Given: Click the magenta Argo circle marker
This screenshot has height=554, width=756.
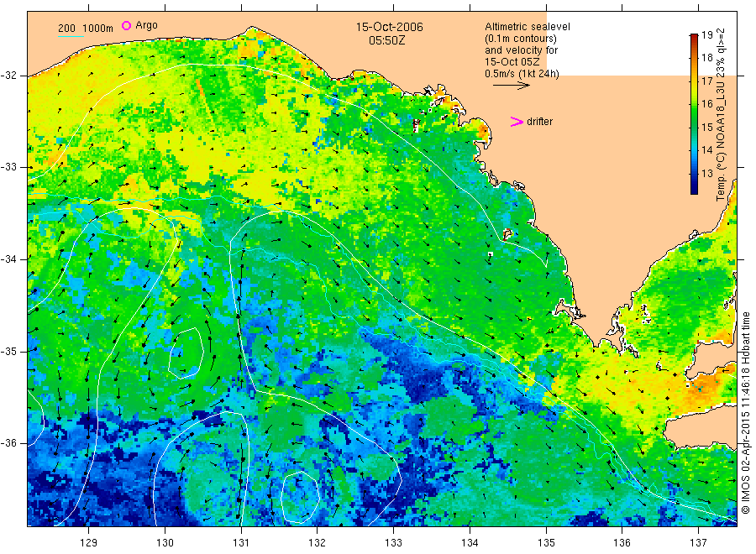Looking at the screenshot, I should 126,25.
